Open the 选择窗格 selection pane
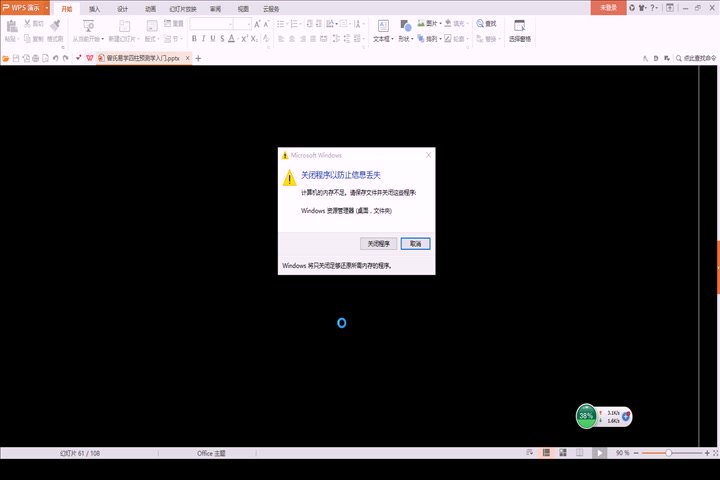The height and width of the screenshot is (480, 720). tap(519, 31)
